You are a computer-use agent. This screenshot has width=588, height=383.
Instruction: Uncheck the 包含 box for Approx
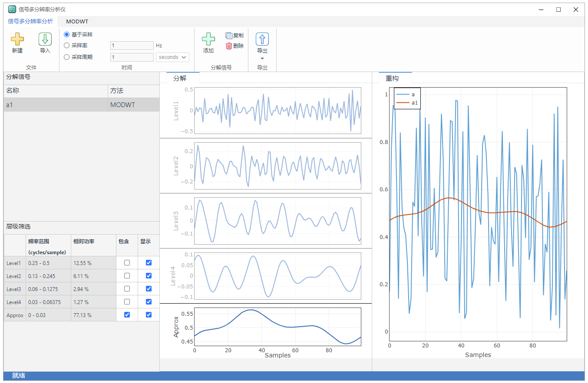[127, 315]
